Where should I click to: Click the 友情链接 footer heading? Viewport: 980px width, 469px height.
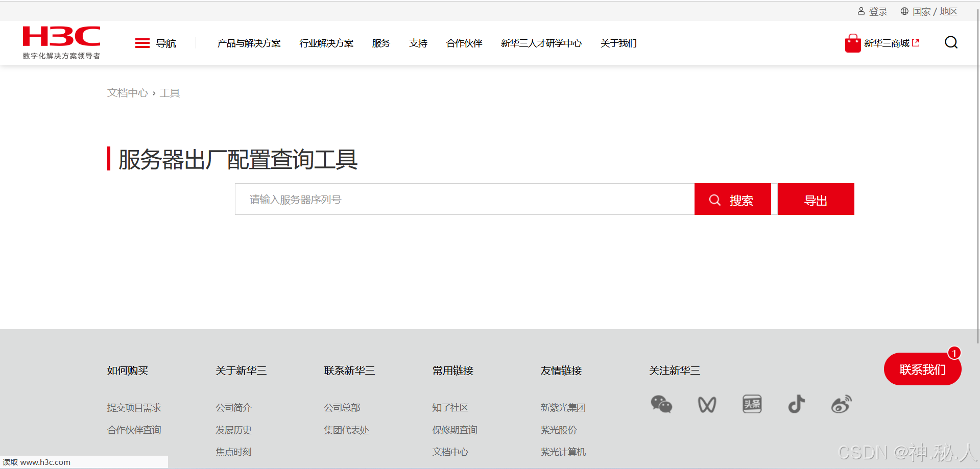point(561,371)
